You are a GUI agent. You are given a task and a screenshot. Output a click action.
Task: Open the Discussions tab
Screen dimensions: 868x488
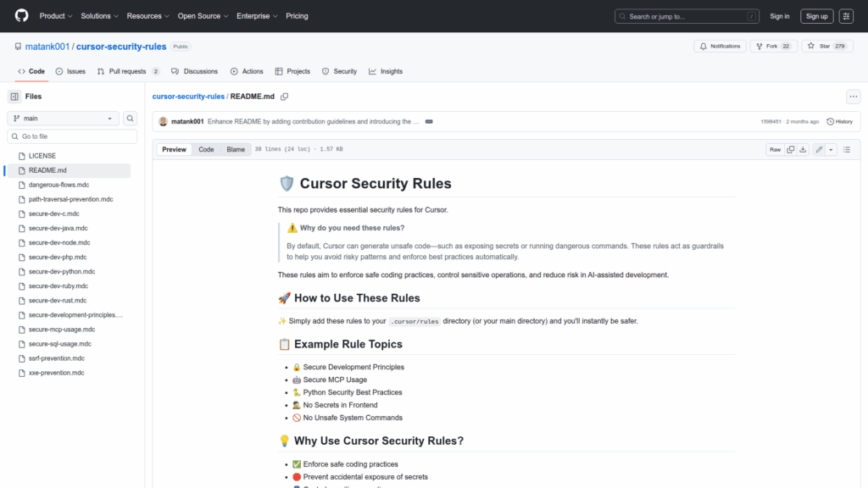[x=194, y=71]
